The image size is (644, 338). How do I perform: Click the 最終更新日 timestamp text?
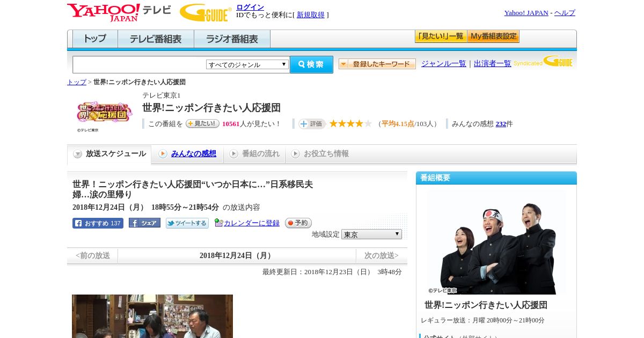tap(332, 272)
